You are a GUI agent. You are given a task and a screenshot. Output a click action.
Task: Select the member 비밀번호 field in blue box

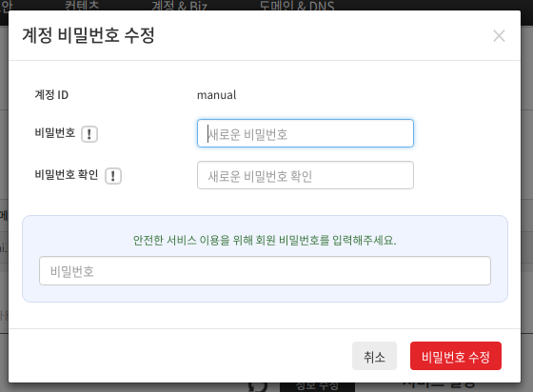click(265, 271)
